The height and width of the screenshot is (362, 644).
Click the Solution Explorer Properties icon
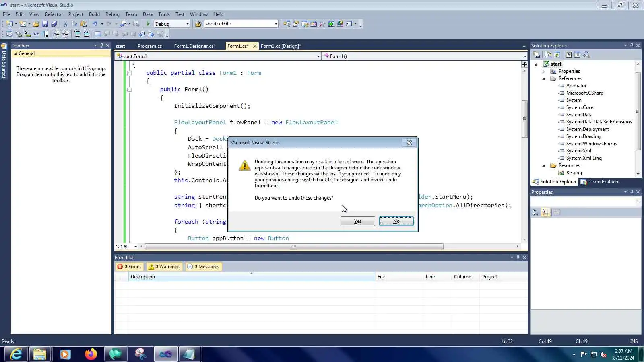point(537,55)
